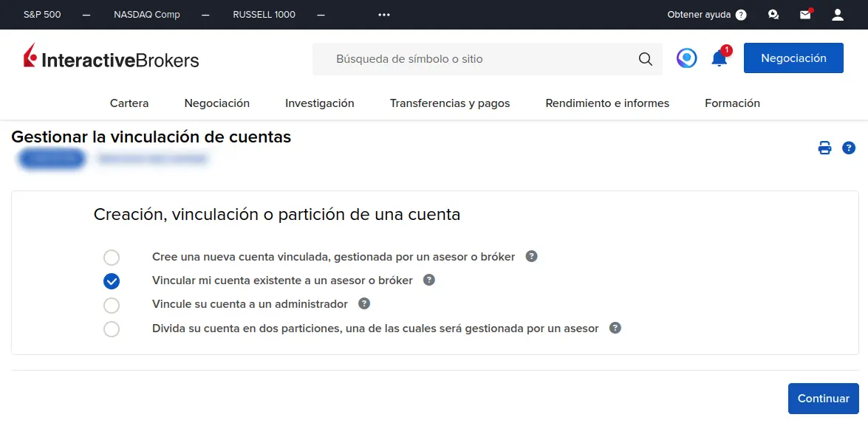Screen dimensions: 868x437
Task: Click the search magnifying glass icon
Action: (x=644, y=58)
